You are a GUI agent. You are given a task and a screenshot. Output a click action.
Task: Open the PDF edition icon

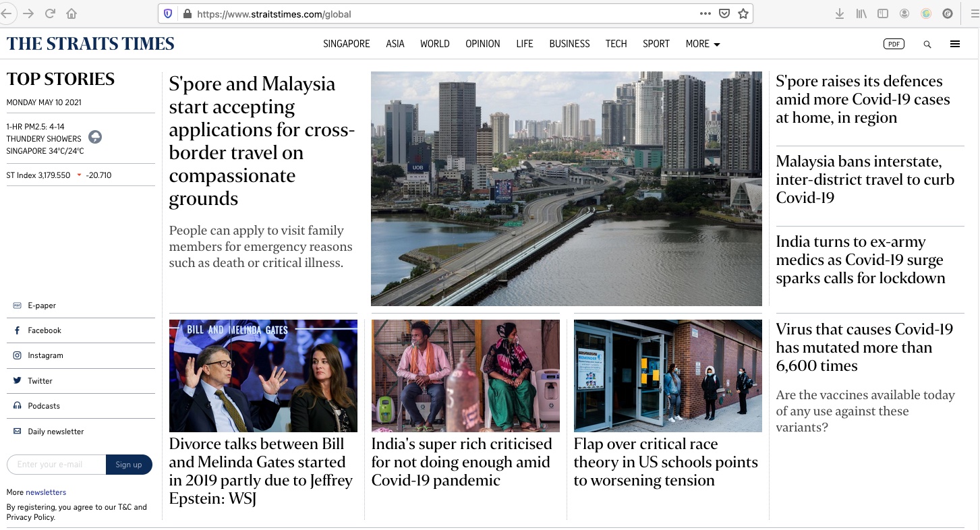[x=894, y=44]
